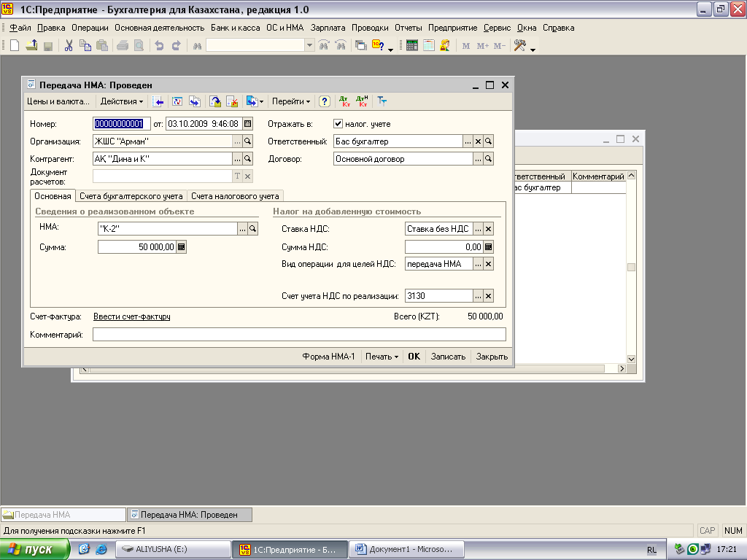Show accounting postings Дт Кт icon
747x560 pixels.
pyautogui.click(x=344, y=101)
